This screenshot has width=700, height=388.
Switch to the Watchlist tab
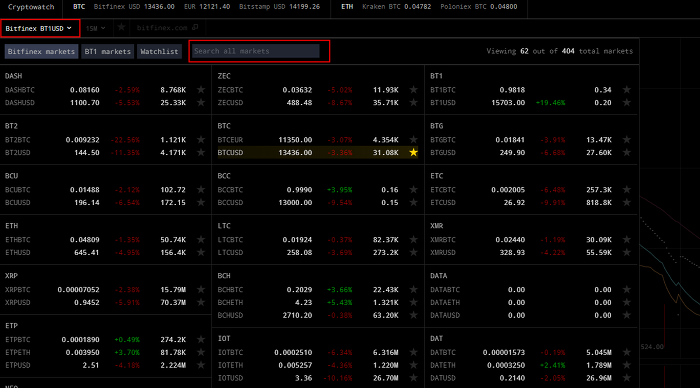point(159,51)
